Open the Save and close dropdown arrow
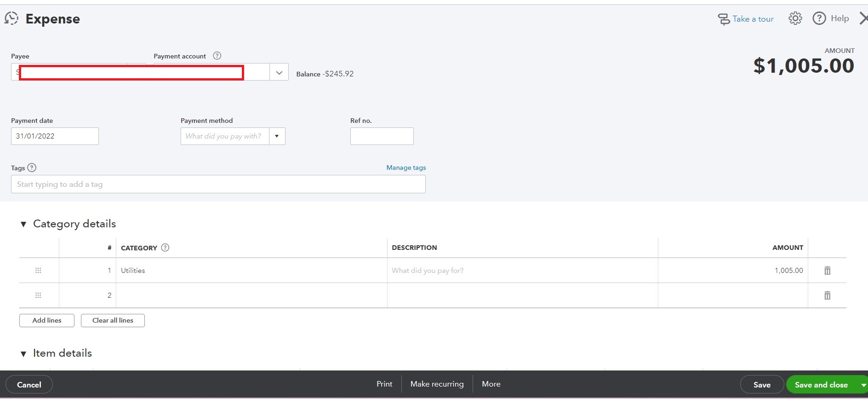868x399 pixels. click(x=862, y=385)
